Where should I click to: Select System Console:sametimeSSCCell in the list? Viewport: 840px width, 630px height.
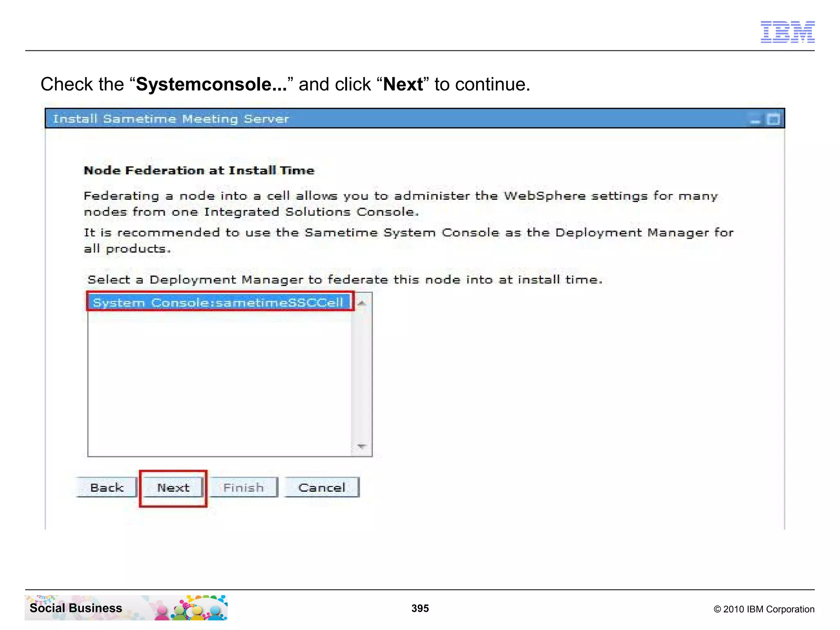[x=219, y=302]
